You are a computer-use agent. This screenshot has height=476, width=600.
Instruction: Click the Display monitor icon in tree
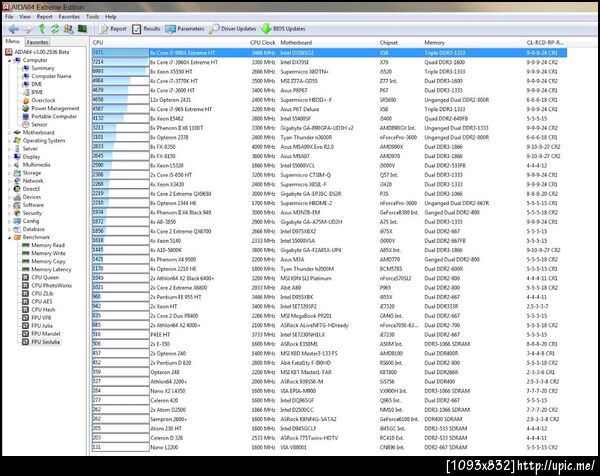[17, 156]
